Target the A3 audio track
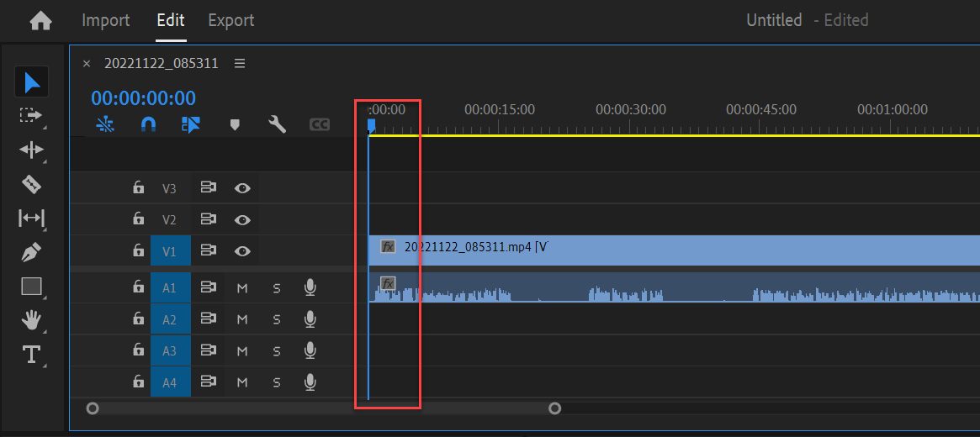Image resolution: width=980 pixels, height=437 pixels. pos(169,350)
